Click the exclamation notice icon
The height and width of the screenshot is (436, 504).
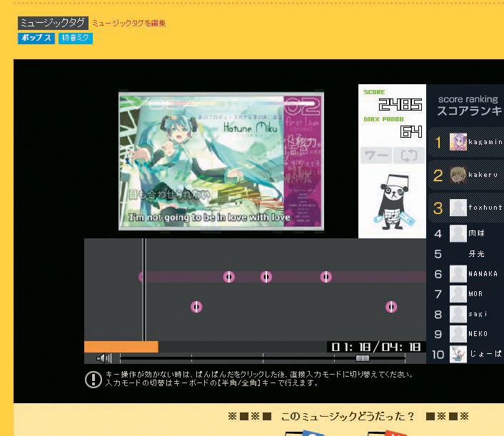pos(94,379)
